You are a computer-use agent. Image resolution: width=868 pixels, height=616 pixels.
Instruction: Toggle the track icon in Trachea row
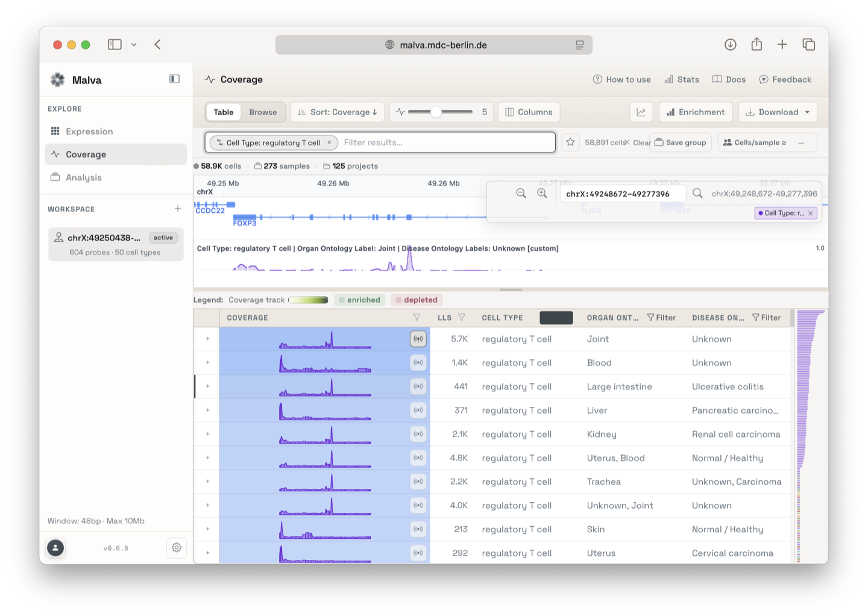pos(418,482)
